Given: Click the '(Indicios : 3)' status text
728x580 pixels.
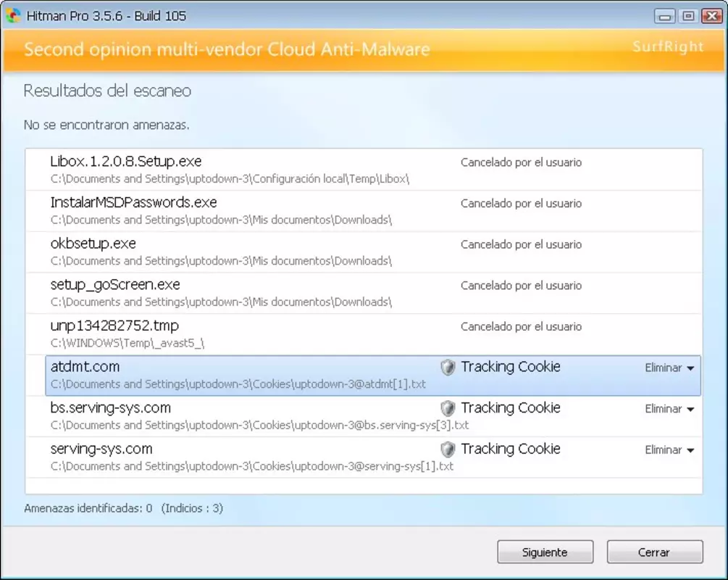Looking at the screenshot, I should [x=192, y=508].
